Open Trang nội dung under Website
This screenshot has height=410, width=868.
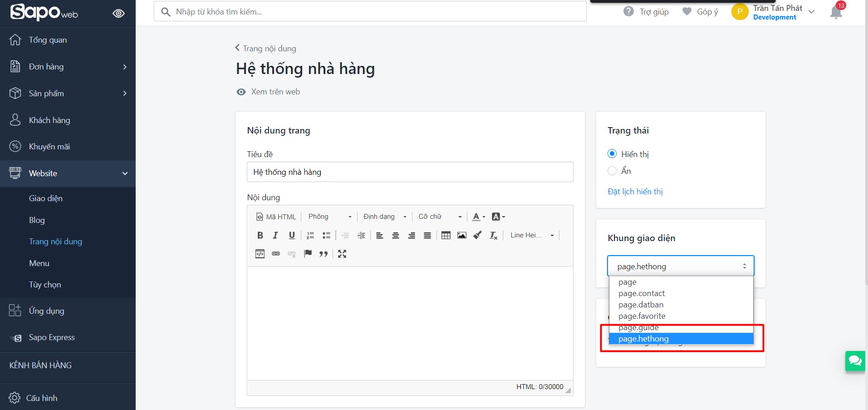pyautogui.click(x=55, y=242)
